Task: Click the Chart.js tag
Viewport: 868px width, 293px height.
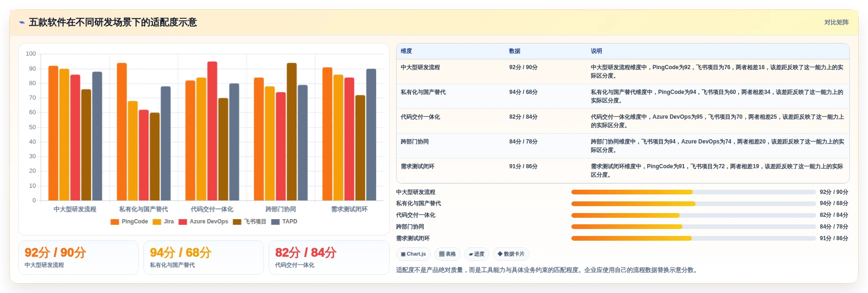Action: point(413,254)
